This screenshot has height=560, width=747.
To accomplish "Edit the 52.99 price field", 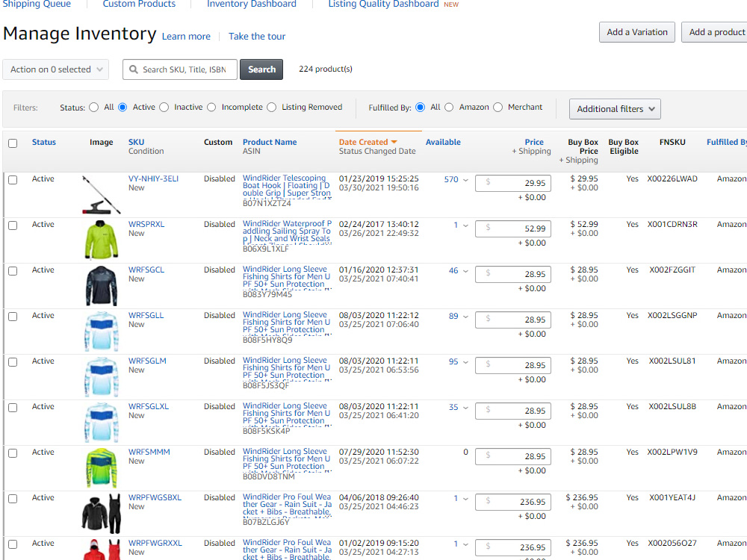I will pyautogui.click(x=513, y=228).
